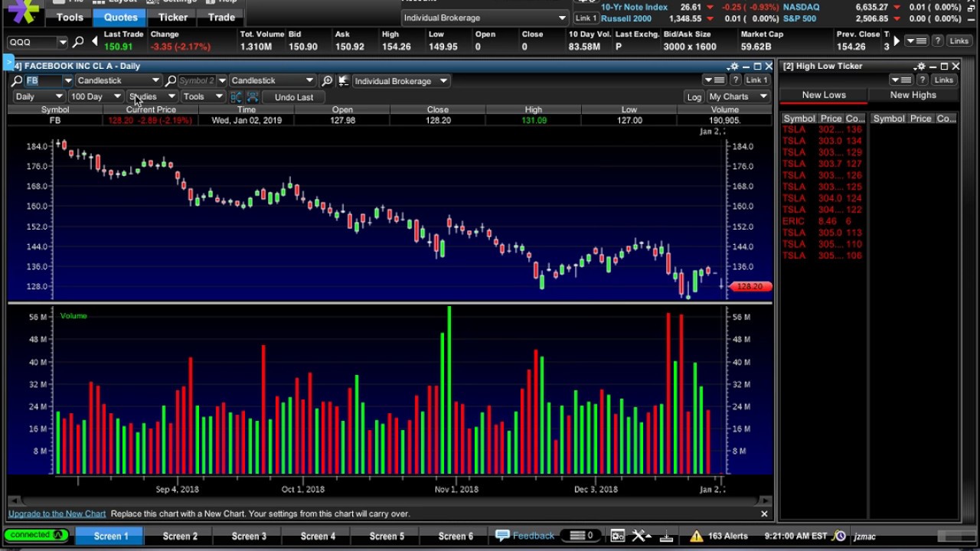Open the 100 Day timeframe dropdown
The width and height of the screenshot is (980, 551).
pyautogui.click(x=96, y=97)
